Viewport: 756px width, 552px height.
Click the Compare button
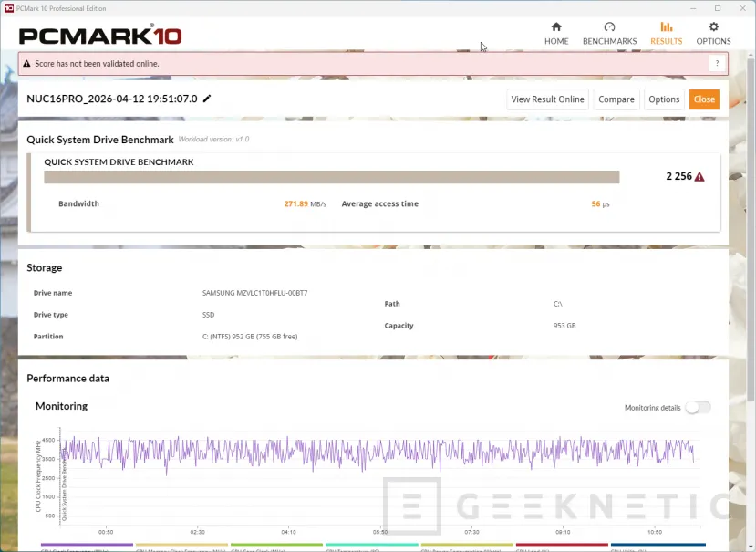coord(616,99)
